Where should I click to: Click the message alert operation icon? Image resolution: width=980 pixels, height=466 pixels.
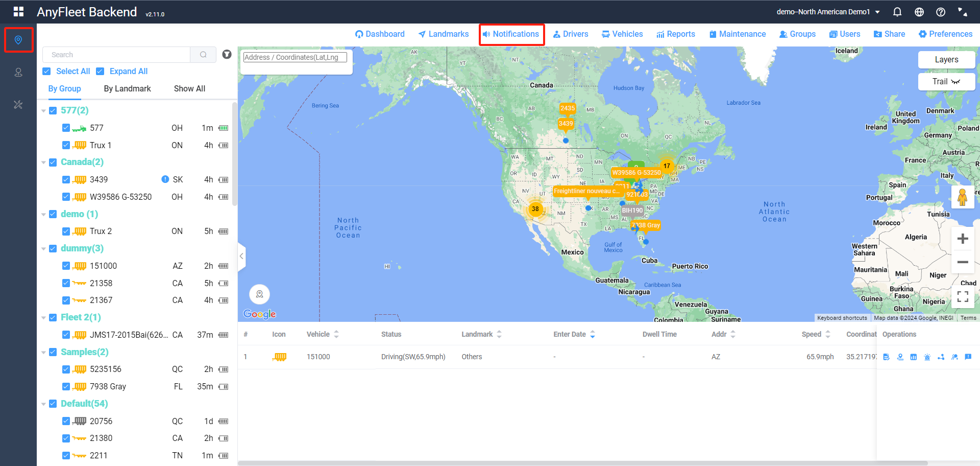[x=968, y=357]
